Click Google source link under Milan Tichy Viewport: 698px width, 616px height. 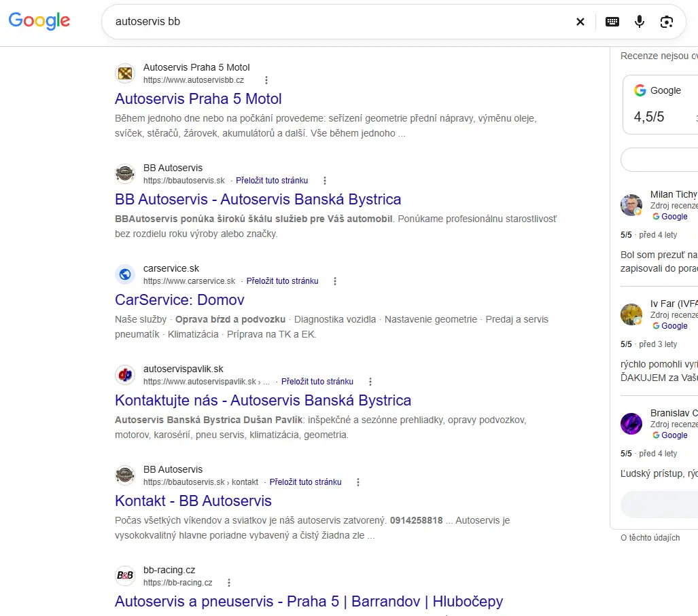pos(670,217)
